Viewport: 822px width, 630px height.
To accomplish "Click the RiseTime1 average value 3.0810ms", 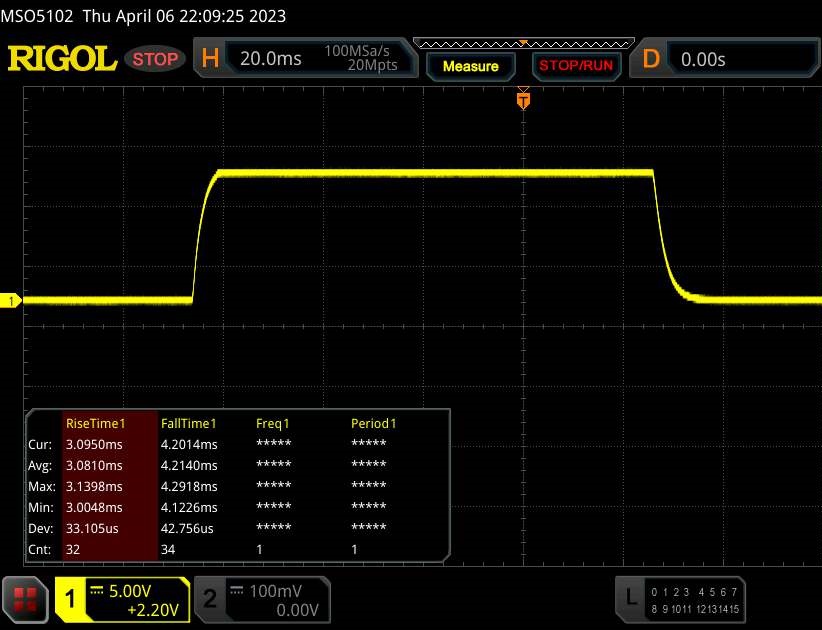I will coord(94,465).
